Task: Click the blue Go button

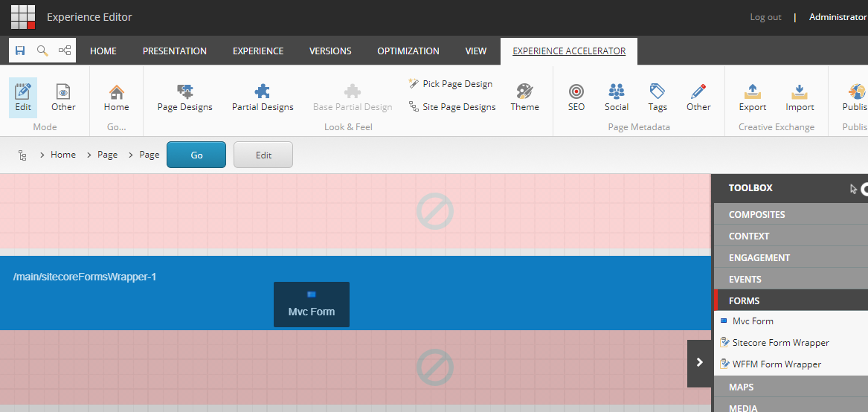Action: pyautogui.click(x=196, y=155)
